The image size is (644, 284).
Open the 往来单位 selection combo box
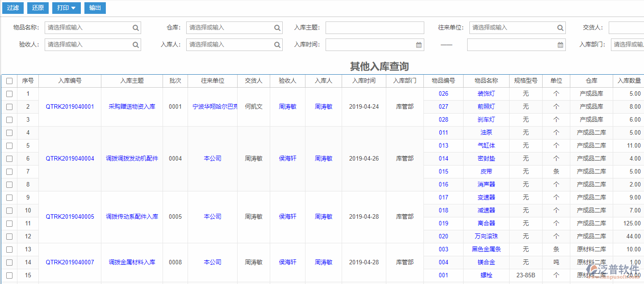click(x=509, y=28)
